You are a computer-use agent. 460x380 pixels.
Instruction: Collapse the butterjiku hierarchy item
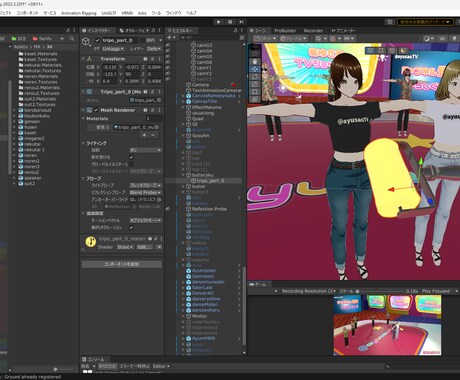pos(183,175)
